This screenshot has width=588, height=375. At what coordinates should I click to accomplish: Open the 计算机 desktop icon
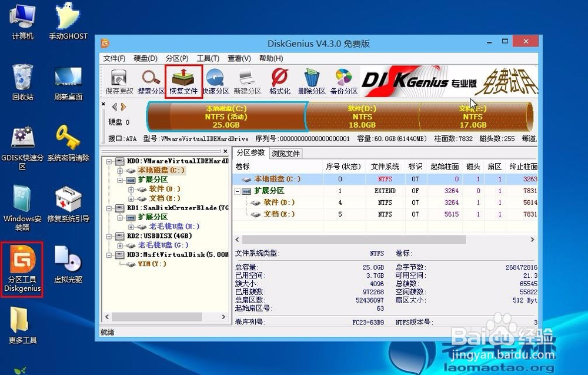click(23, 21)
